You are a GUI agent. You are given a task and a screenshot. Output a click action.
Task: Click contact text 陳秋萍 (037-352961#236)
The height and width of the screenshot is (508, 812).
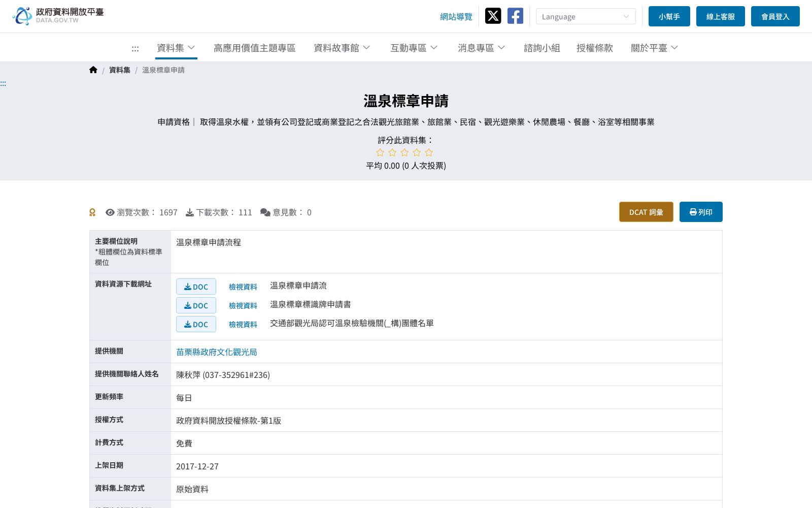click(223, 375)
